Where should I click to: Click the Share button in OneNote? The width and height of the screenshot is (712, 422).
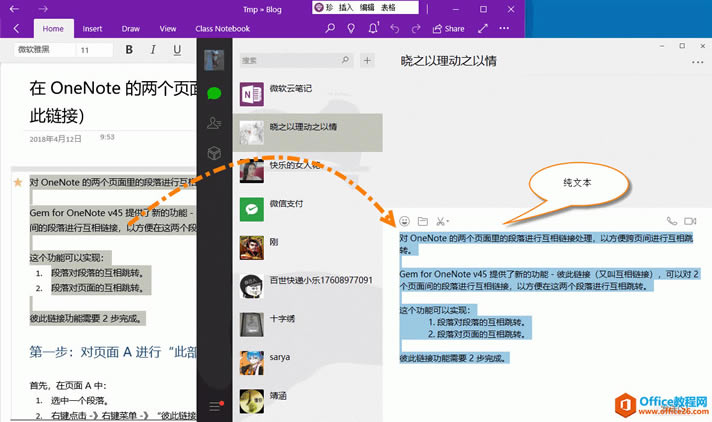pos(450,29)
